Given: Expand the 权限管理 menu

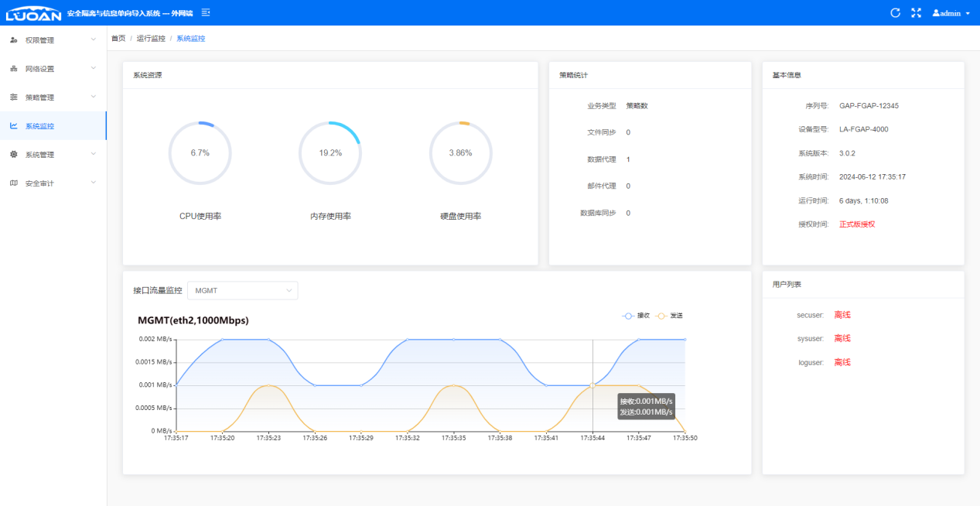Looking at the screenshot, I should 53,39.
